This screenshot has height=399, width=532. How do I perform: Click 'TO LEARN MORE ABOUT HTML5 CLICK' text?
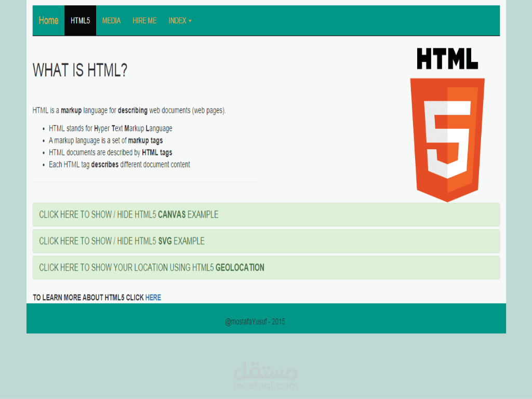(88, 298)
